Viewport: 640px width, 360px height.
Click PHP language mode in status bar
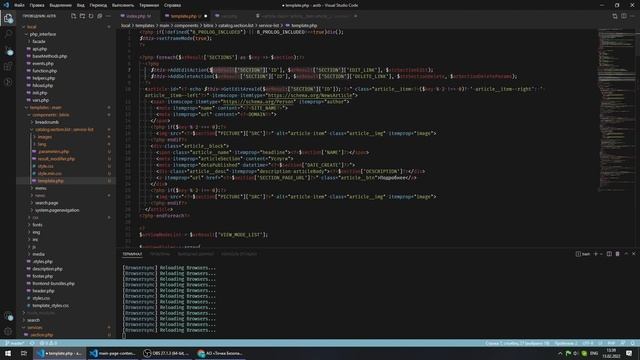pos(611,343)
